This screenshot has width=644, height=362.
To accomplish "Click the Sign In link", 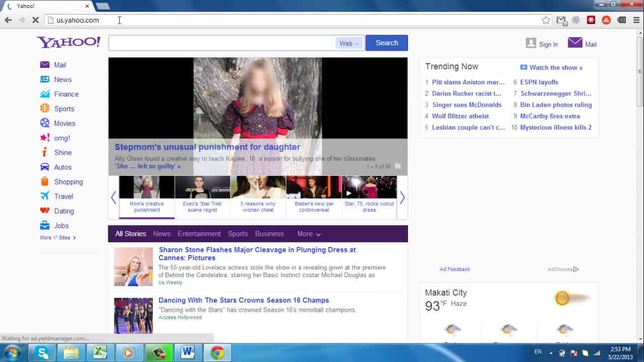I will coord(548,44).
